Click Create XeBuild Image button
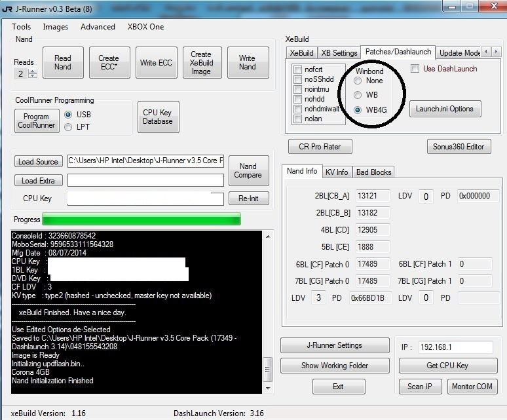This screenshot has width=507, height=420. [202, 62]
